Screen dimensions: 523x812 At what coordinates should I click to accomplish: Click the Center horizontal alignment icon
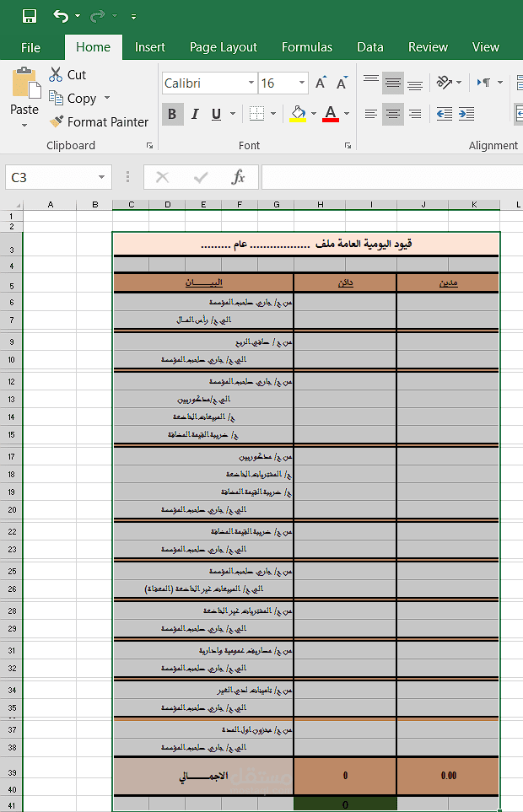coord(393,114)
